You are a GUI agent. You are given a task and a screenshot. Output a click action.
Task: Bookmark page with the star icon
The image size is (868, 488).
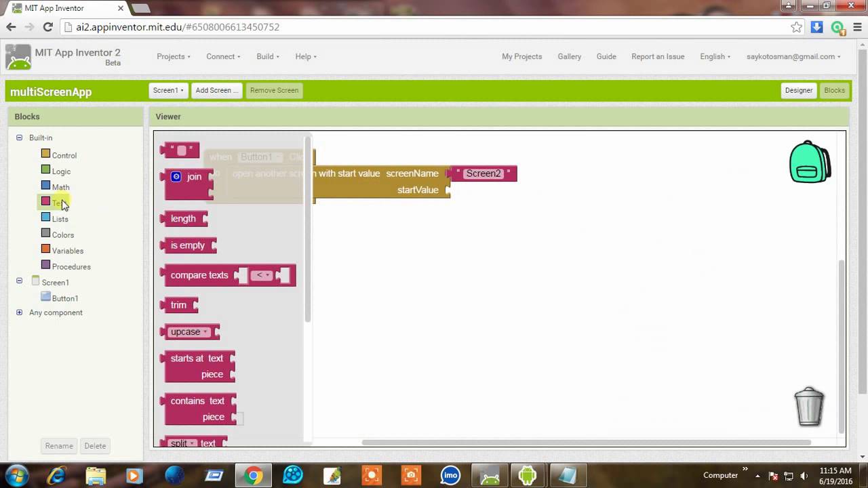click(x=796, y=27)
